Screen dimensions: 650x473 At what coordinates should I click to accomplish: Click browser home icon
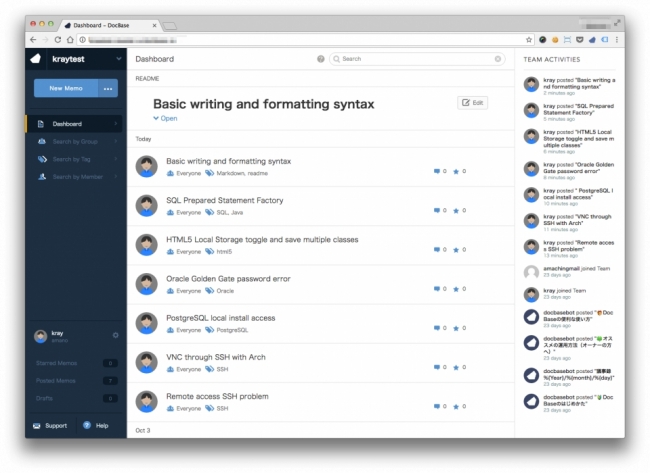pyautogui.click(x=70, y=40)
